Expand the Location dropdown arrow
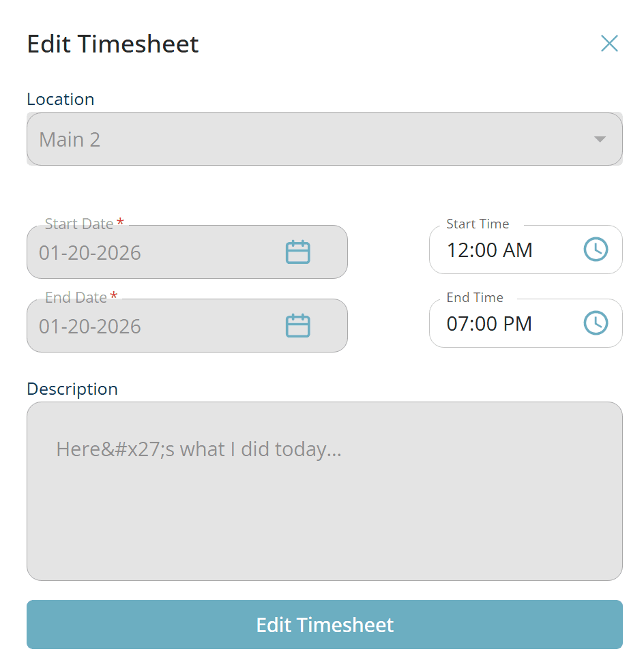644x660 pixels. 600,139
